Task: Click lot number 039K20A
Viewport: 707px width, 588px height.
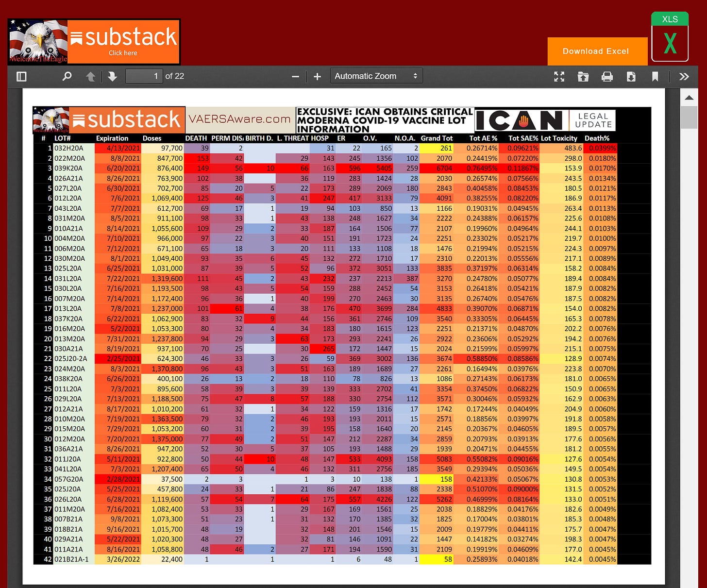Action: point(68,168)
